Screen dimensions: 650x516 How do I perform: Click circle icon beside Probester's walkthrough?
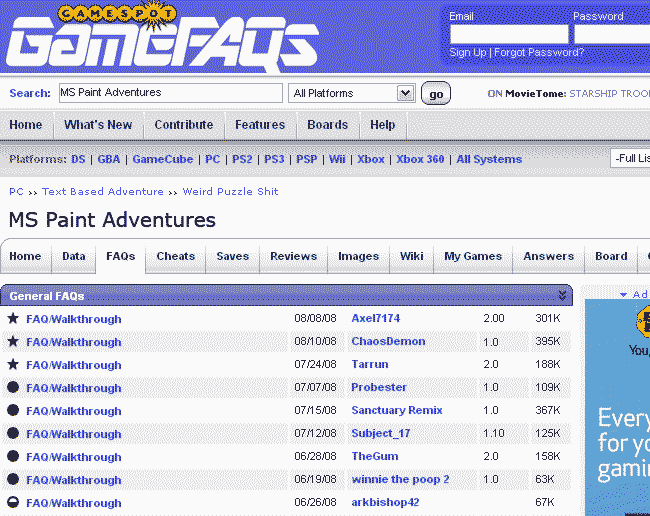click(13, 388)
